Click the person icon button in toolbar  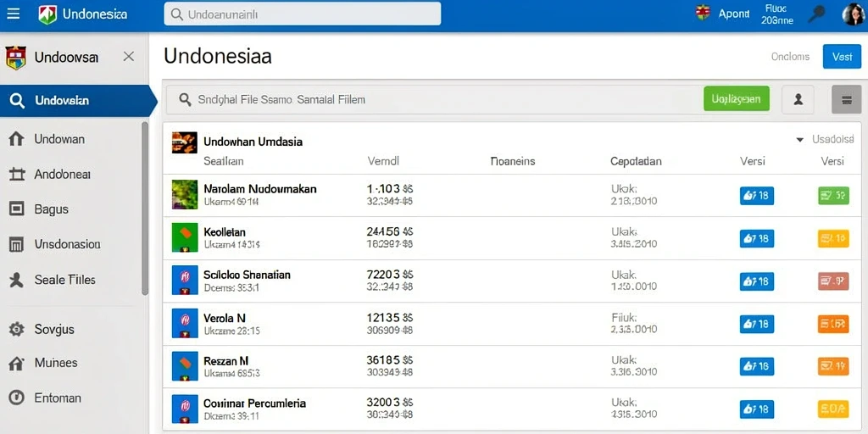798,99
